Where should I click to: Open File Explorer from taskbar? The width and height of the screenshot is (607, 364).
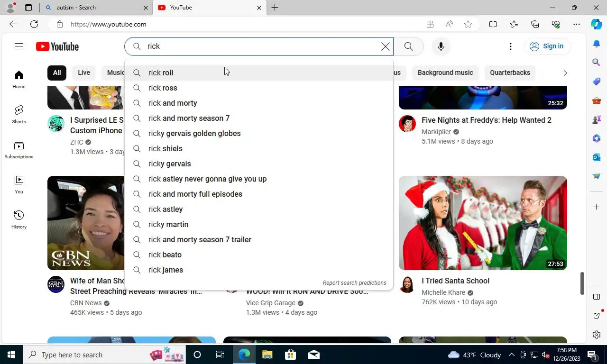click(267, 355)
